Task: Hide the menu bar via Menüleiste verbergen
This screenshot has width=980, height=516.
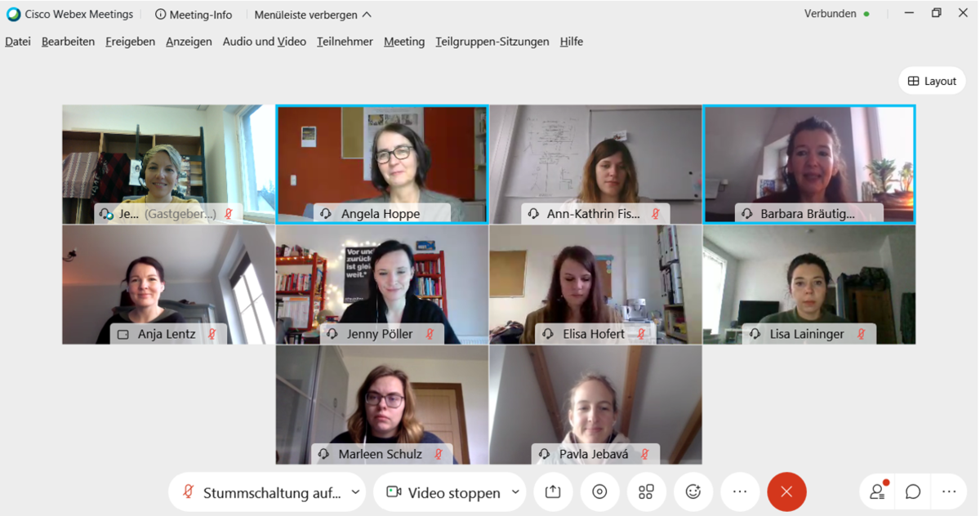Action: 313,15
